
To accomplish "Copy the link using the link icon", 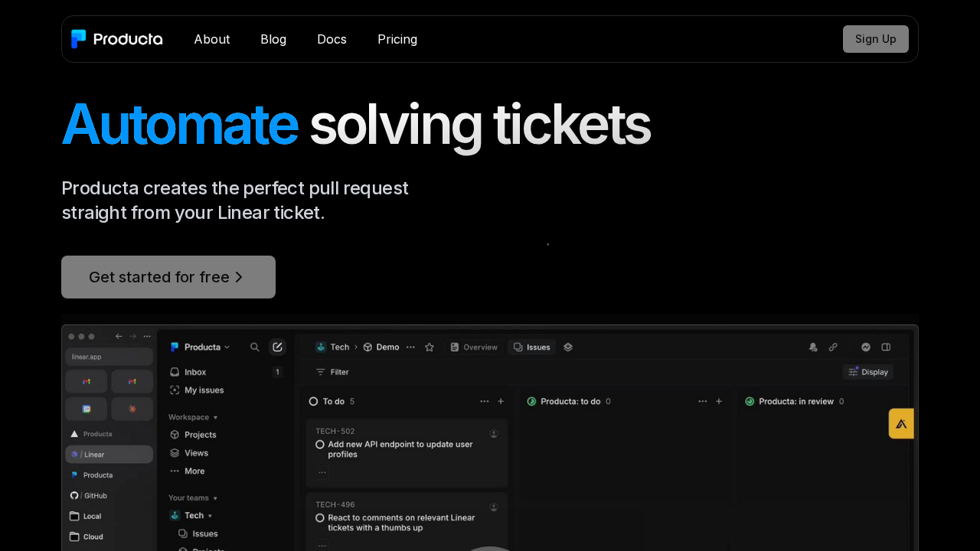I will pos(833,347).
